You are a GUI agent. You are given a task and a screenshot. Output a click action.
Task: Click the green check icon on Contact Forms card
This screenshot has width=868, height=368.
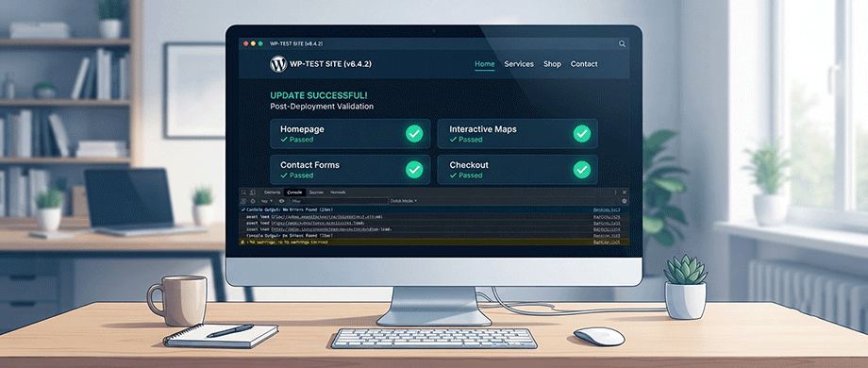tap(414, 169)
